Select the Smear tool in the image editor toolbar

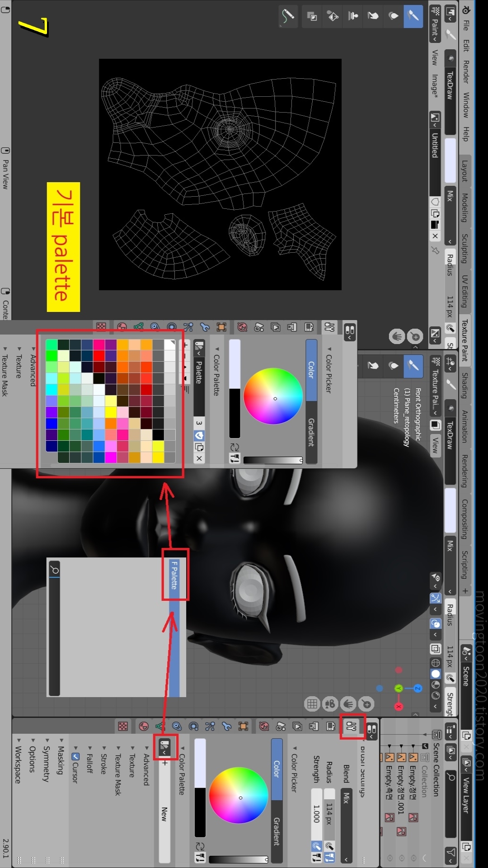pos(373,16)
